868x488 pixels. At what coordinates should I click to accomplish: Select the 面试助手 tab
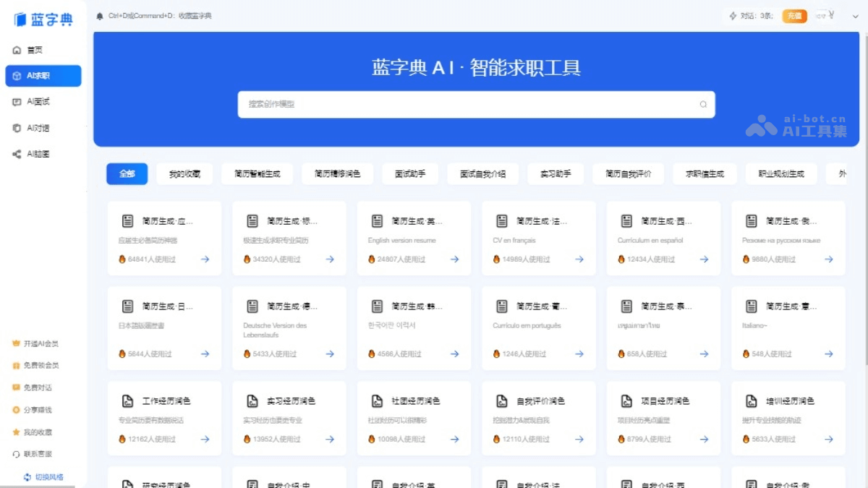point(410,174)
